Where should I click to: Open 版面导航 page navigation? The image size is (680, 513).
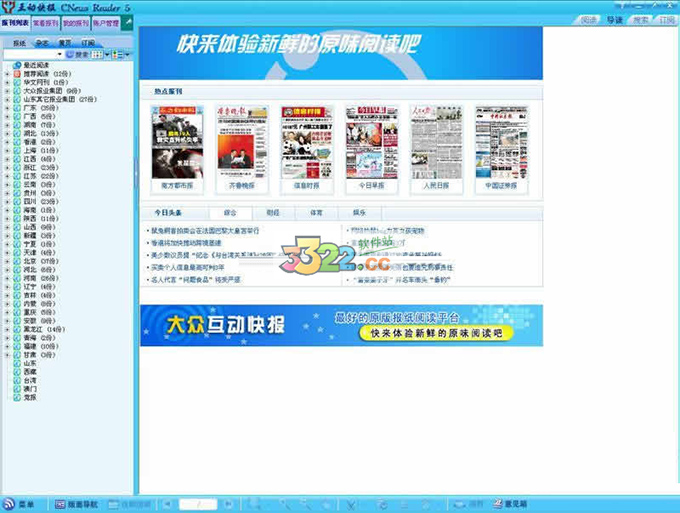point(77,504)
